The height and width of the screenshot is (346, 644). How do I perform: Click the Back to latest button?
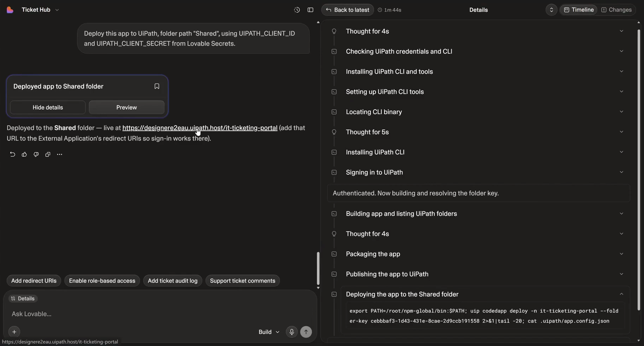(x=348, y=10)
